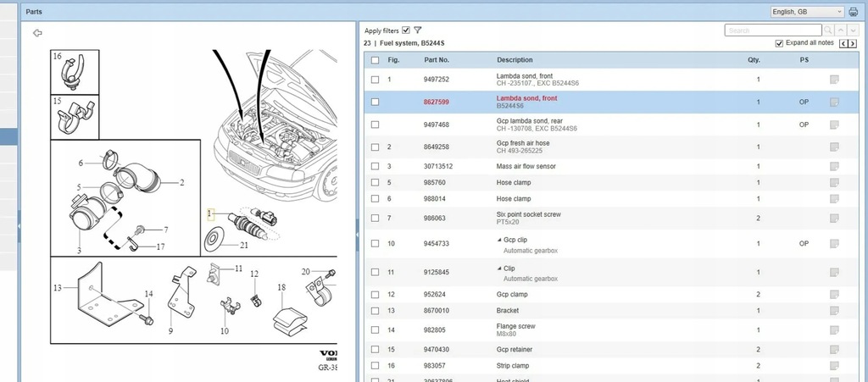Click the back arrow above the diagram
Image resolution: width=868 pixels, height=382 pixels.
(37, 33)
